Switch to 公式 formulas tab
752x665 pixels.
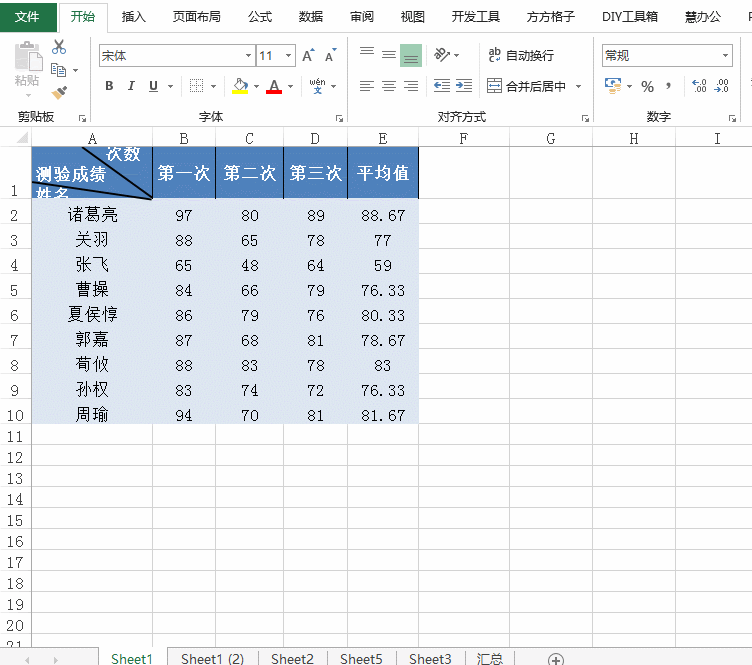click(260, 17)
